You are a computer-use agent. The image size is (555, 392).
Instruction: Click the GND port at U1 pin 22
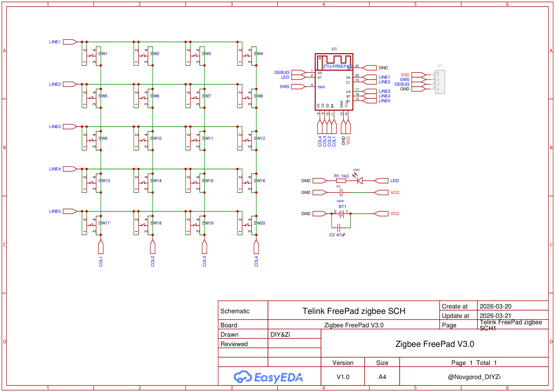pos(369,68)
